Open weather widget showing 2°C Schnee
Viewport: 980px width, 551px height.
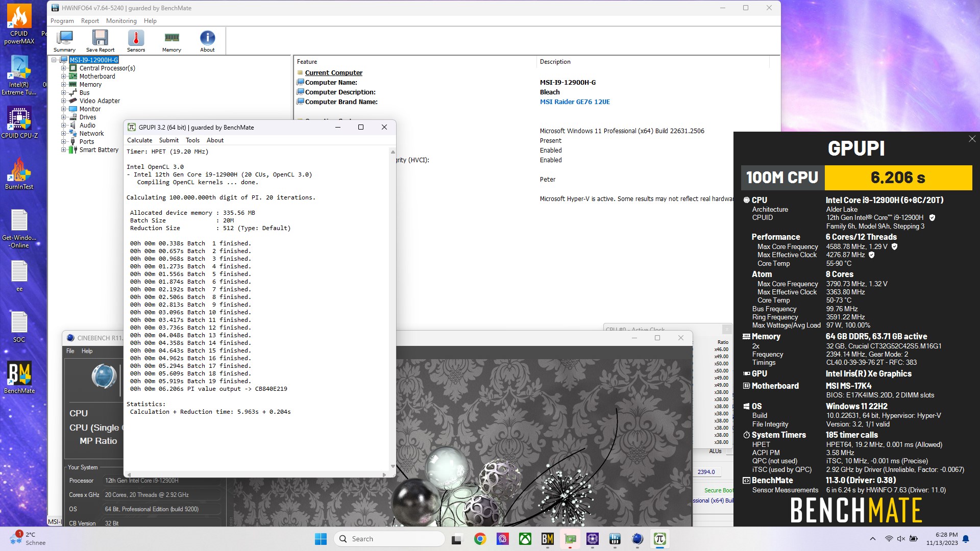coord(28,539)
